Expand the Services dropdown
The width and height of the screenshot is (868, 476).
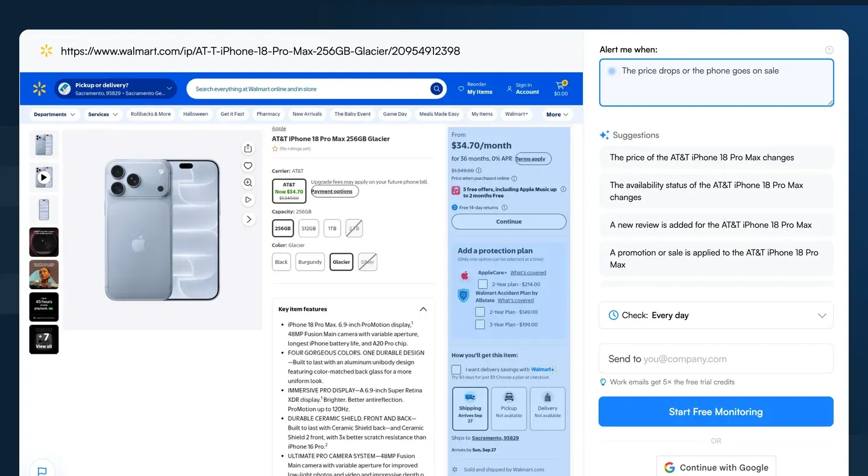[x=103, y=114]
